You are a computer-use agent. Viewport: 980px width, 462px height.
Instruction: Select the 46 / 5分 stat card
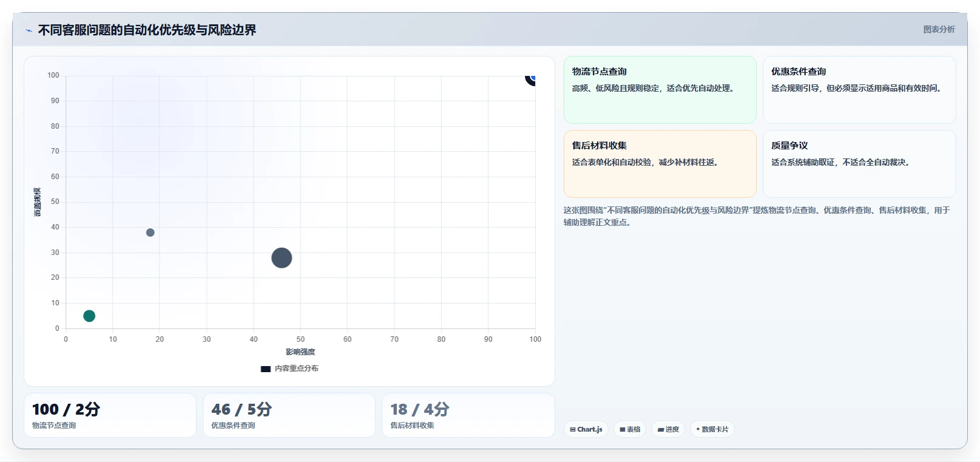tap(289, 415)
